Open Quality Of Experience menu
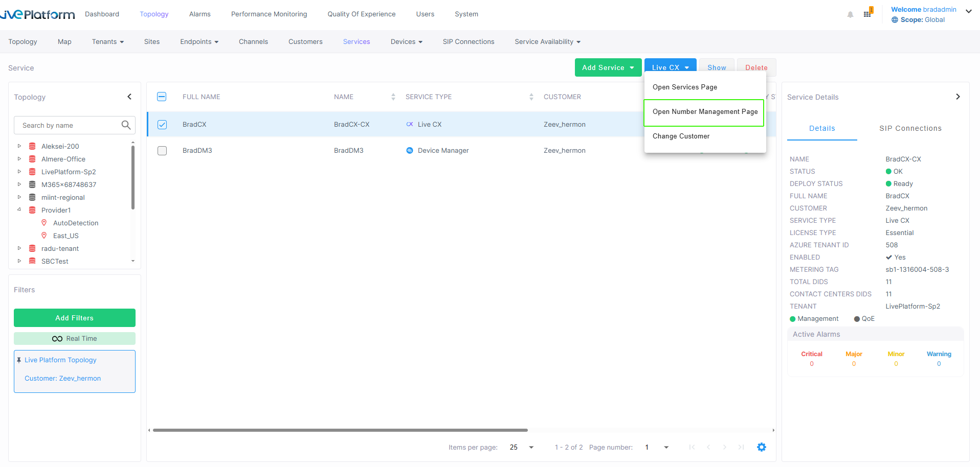 click(x=362, y=14)
